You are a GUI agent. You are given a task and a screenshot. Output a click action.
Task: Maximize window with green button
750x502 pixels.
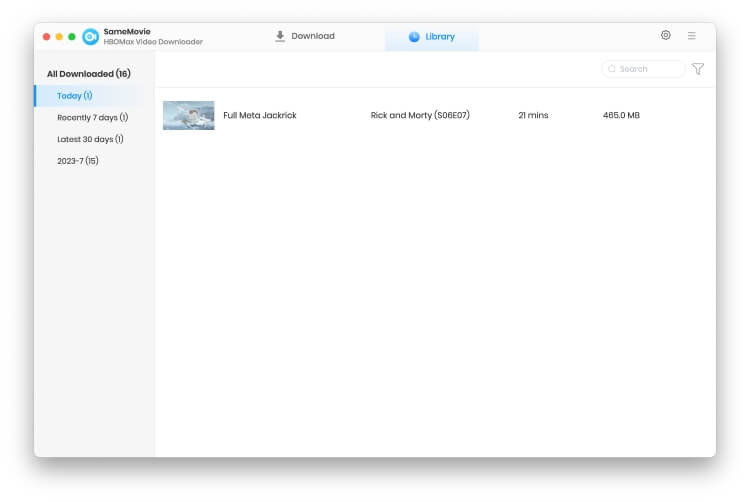tap(72, 37)
